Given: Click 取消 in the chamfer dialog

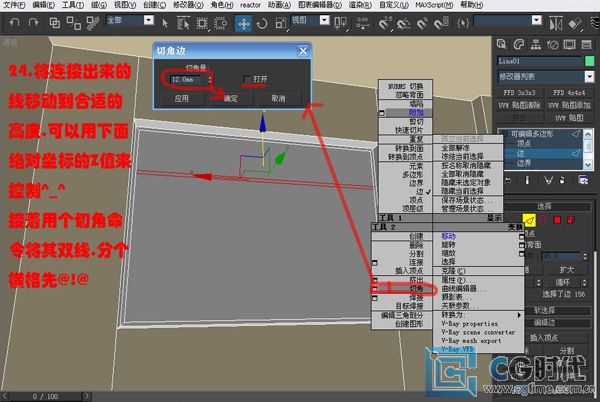Looking at the screenshot, I should (278, 99).
